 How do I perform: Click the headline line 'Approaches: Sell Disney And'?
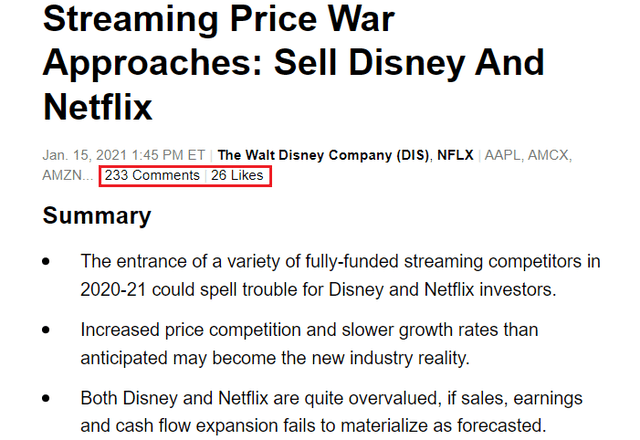[293, 62]
